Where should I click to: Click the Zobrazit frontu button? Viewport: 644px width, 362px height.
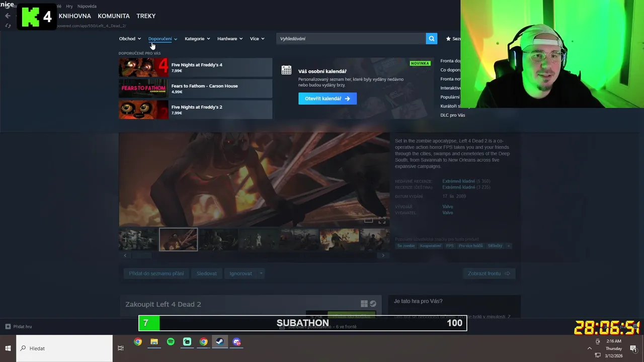[x=489, y=274]
